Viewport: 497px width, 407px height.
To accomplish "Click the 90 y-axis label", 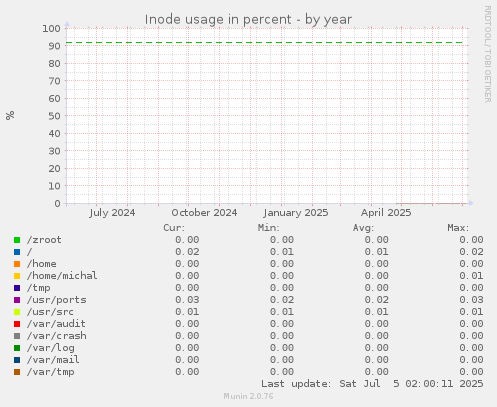I will (55, 46).
